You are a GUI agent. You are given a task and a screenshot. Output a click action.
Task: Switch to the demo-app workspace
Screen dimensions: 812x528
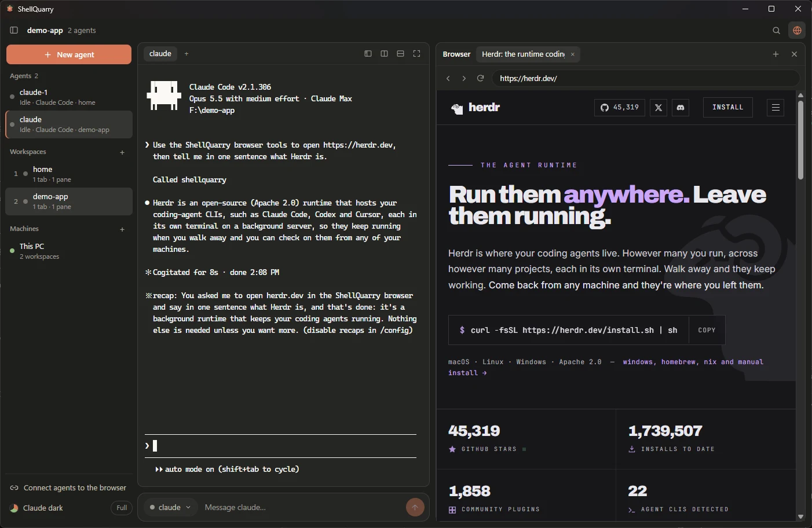click(69, 201)
